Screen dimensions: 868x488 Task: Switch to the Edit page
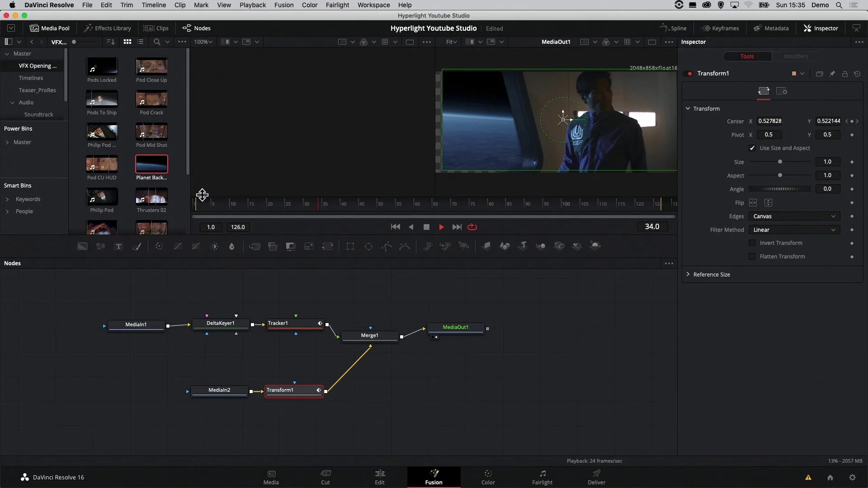(x=380, y=477)
